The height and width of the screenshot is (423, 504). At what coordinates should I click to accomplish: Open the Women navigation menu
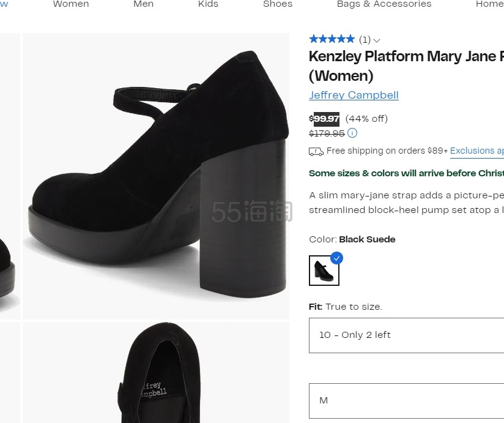[70, 5]
